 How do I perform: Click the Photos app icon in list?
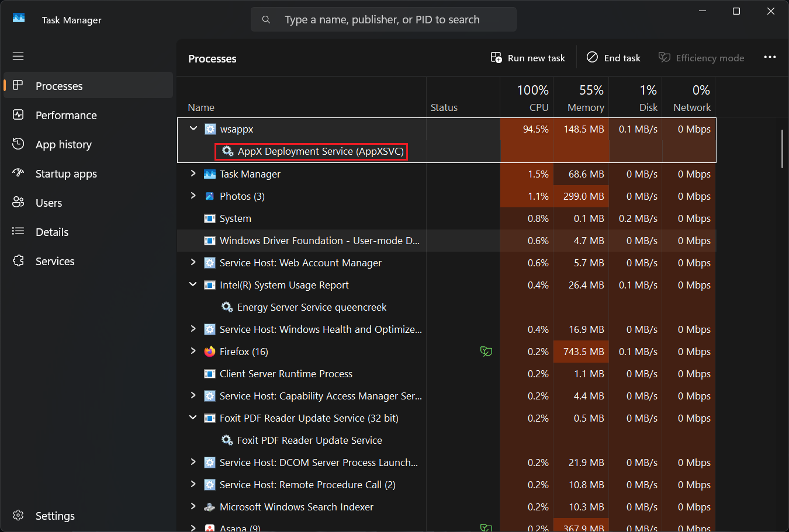coord(209,196)
